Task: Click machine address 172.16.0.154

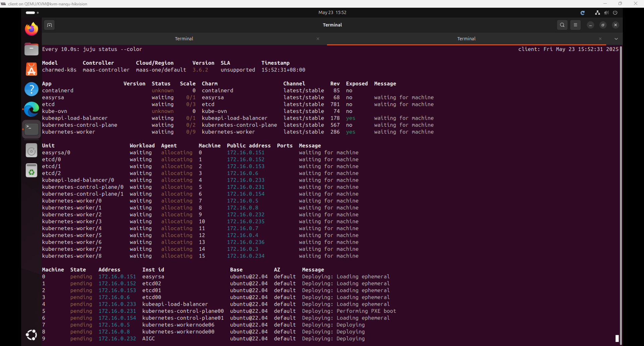Action: click(x=117, y=318)
